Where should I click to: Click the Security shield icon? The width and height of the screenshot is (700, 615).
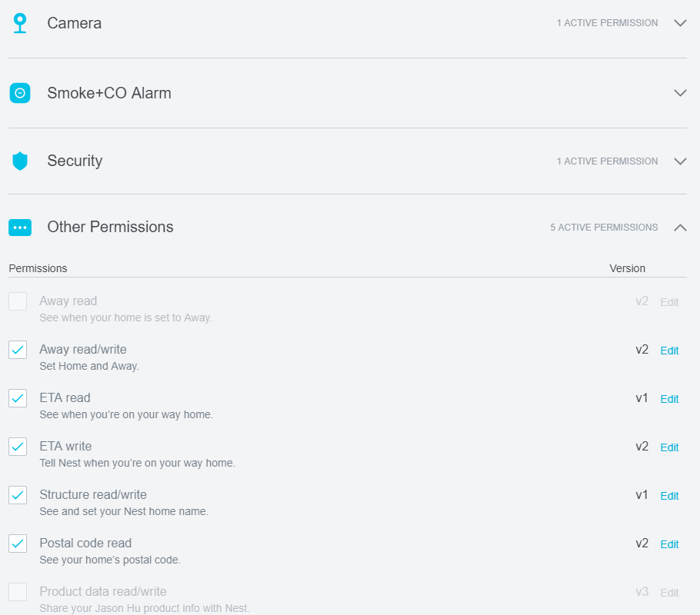[20, 161]
